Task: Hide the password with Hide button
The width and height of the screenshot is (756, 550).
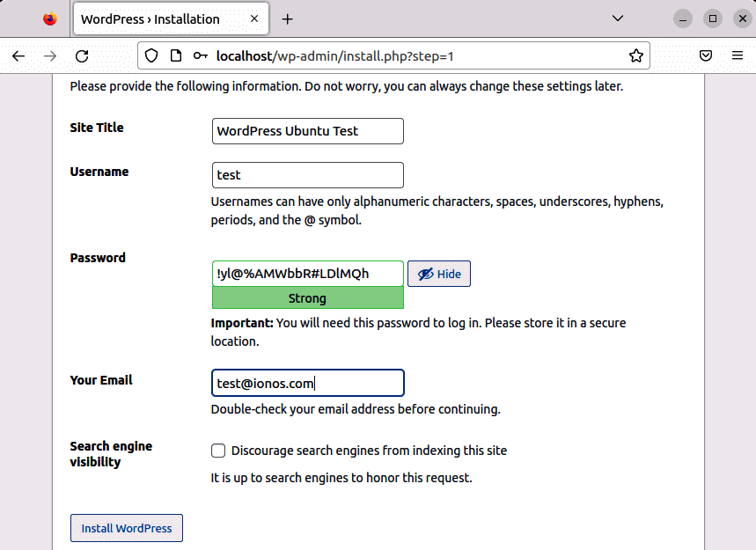Action: click(x=439, y=274)
